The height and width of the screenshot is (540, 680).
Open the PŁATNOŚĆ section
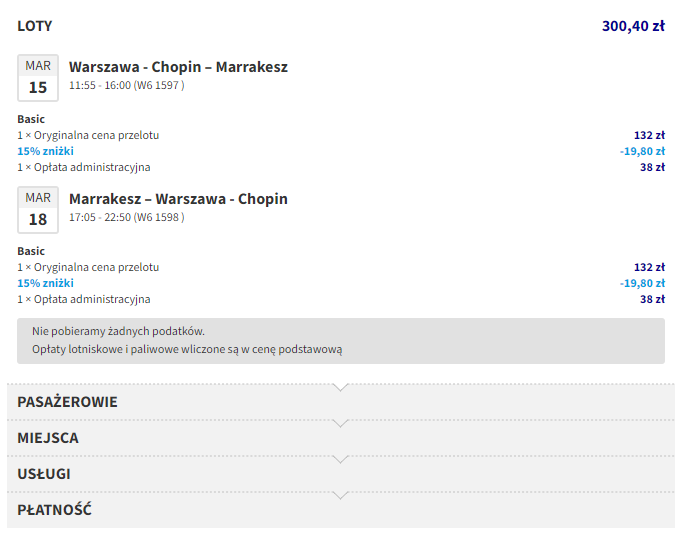(x=55, y=510)
